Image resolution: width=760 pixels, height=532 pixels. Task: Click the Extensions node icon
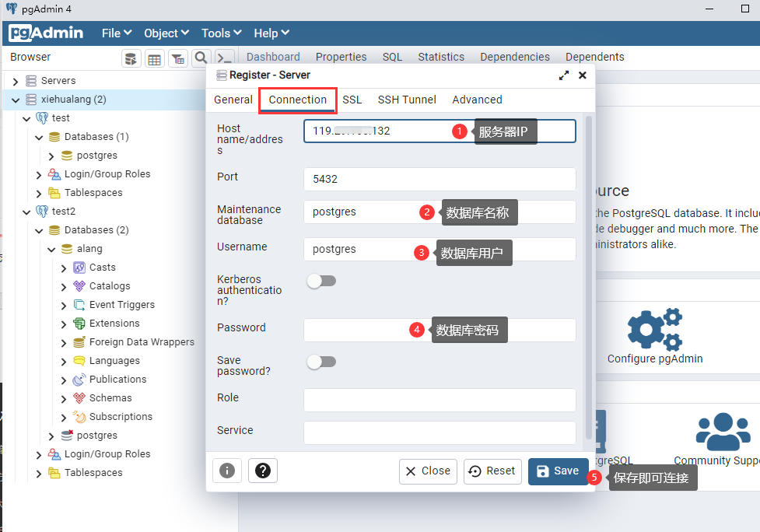(79, 324)
